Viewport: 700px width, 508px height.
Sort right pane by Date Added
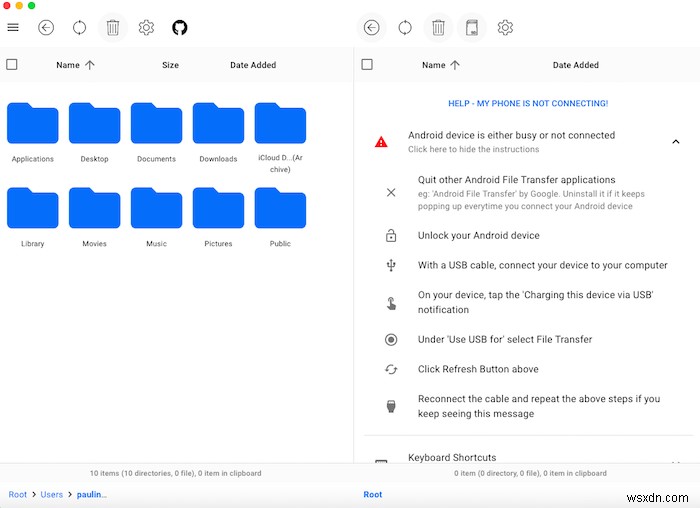tap(575, 65)
